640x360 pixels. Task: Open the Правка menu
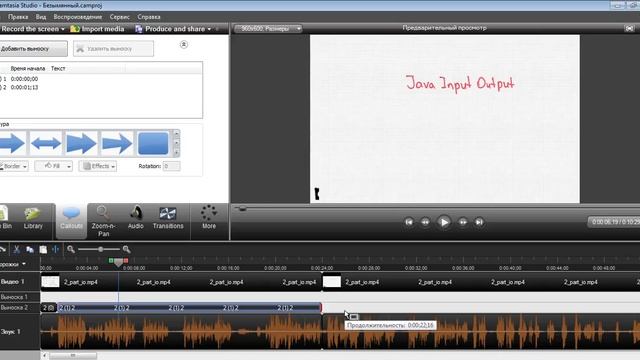pyautogui.click(x=18, y=17)
